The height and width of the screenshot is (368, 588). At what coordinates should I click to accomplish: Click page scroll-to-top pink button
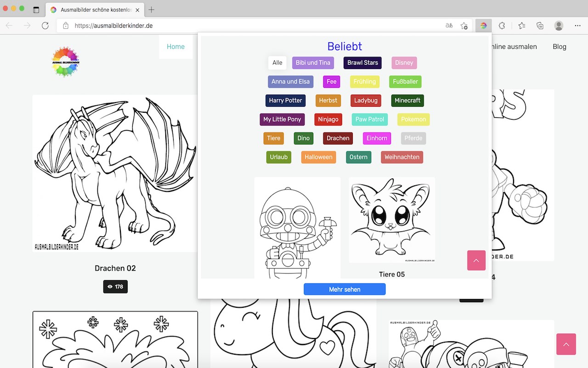pyautogui.click(x=566, y=344)
